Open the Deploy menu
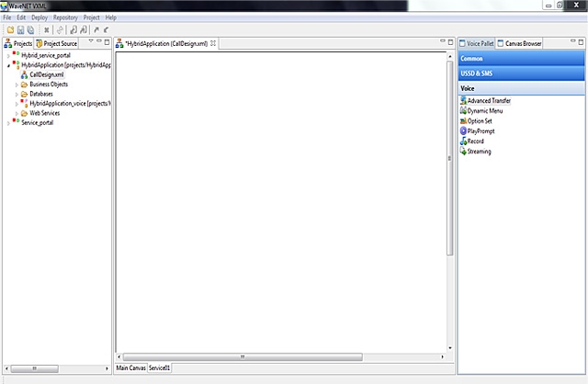This screenshot has width=588, height=384. click(40, 17)
